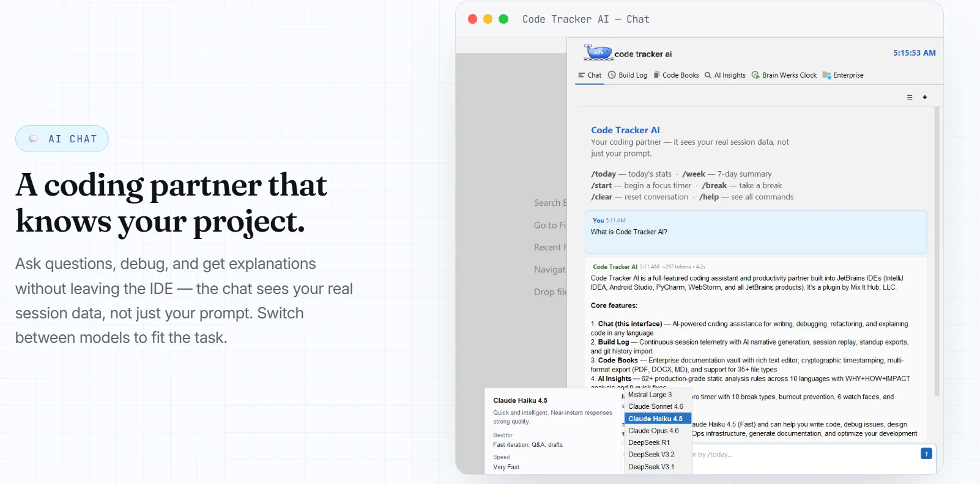Click 'Fast iteration, Q&A, drafts' in the tooltip
The height and width of the screenshot is (484, 980).
pyautogui.click(x=528, y=445)
